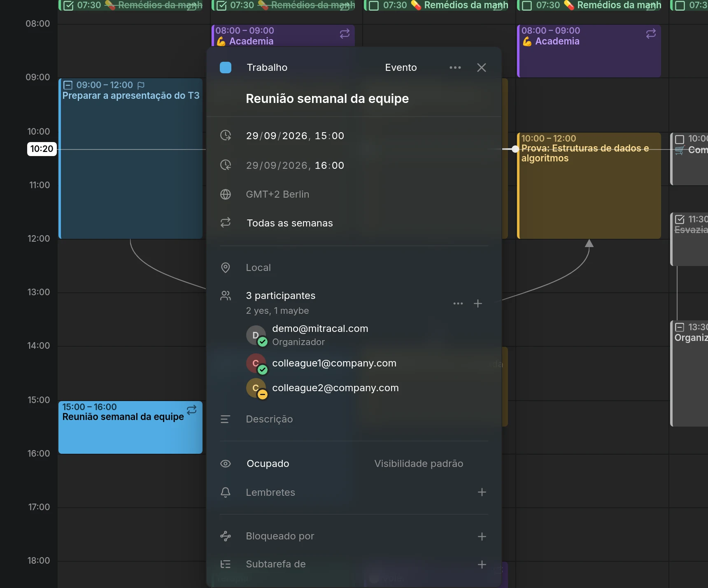Uncheck first completed Remédios da manhã task
This screenshot has height=588, width=708.
click(68, 6)
